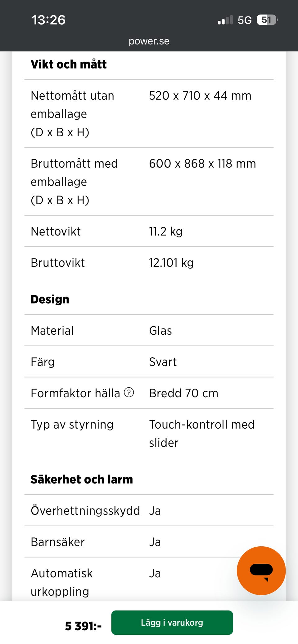Image resolution: width=298 pixels, height=644 pixels.
Task: Tap the help icon beside Formfaktor hälla
Action: [129, 393]
